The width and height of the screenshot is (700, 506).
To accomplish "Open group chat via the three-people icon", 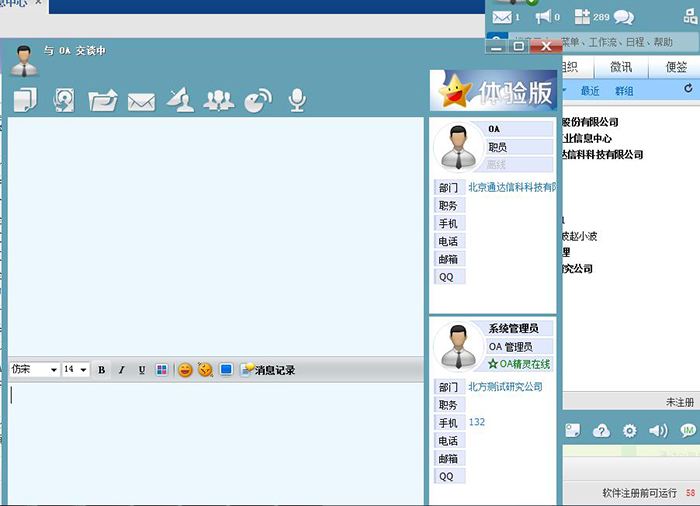I will tap(219, 100).
